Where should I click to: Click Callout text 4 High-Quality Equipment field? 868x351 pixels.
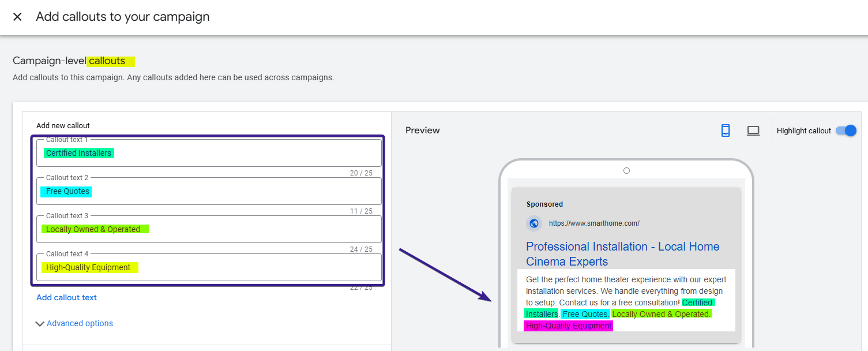coord(208,267)
